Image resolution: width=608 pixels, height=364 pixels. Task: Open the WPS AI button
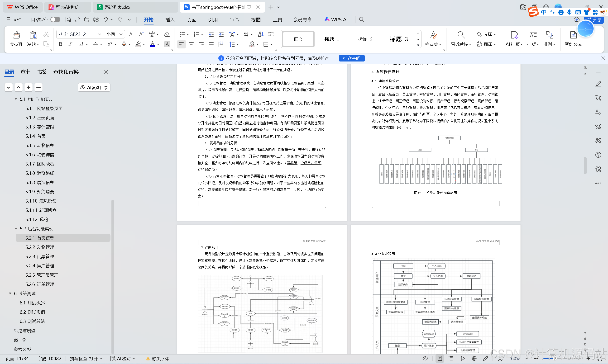336,20
